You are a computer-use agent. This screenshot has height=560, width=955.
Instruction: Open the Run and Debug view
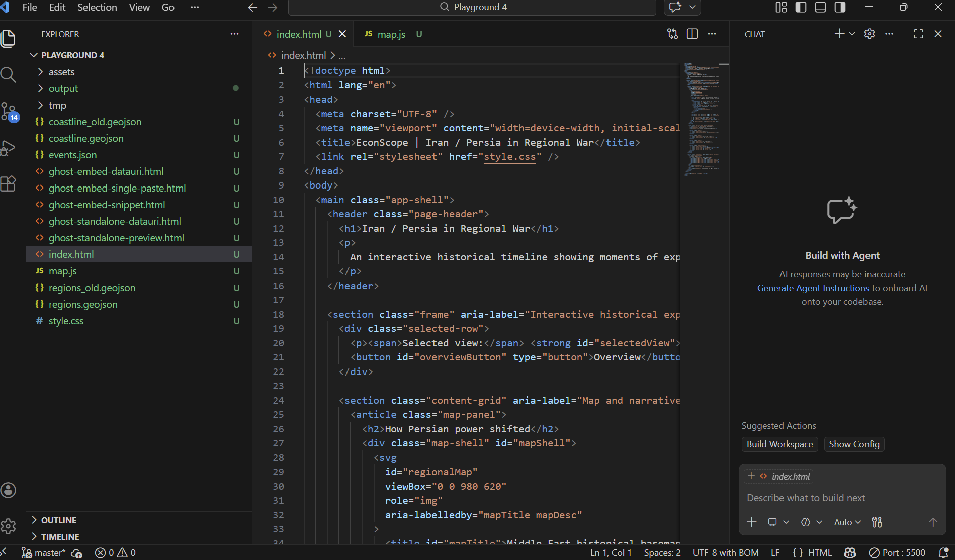[9, 148]
